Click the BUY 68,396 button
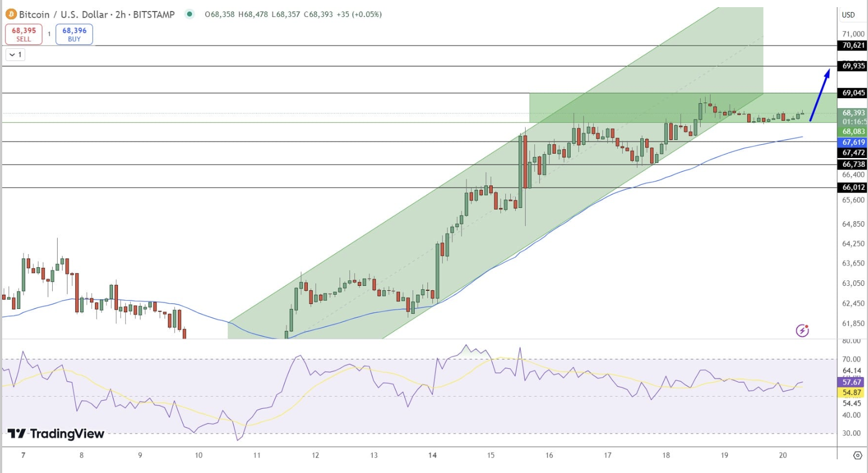Image resolution: width=868 pixels, height=473 pixels. pyautogui.click(x=74, y=34)
